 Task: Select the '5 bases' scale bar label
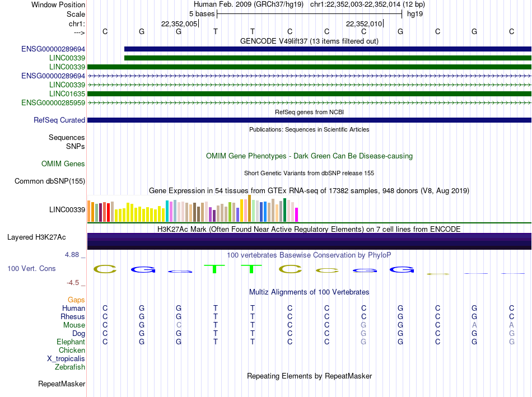click(202, 14)
